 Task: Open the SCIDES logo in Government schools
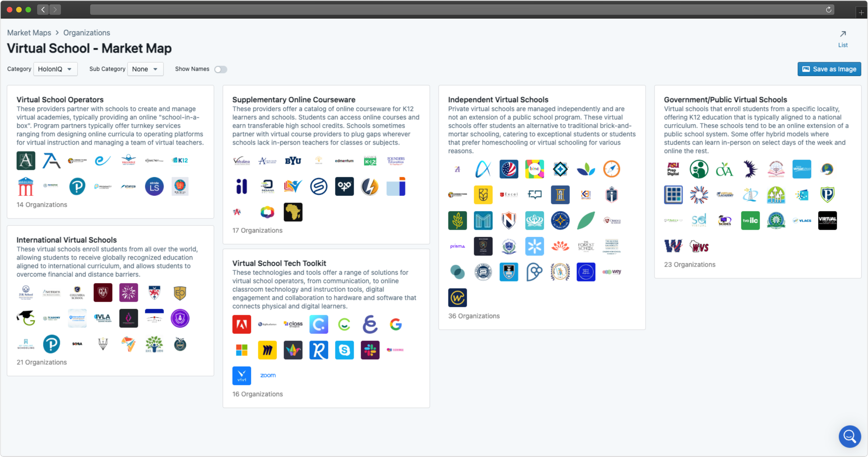click(725, 221)
